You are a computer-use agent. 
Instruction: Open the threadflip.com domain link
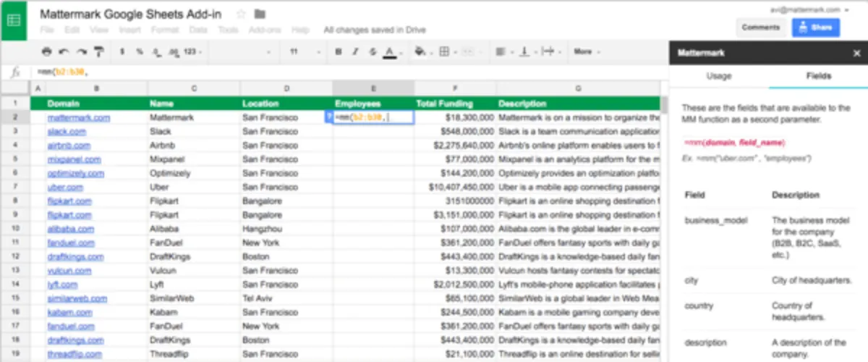[x=74, y=355]
